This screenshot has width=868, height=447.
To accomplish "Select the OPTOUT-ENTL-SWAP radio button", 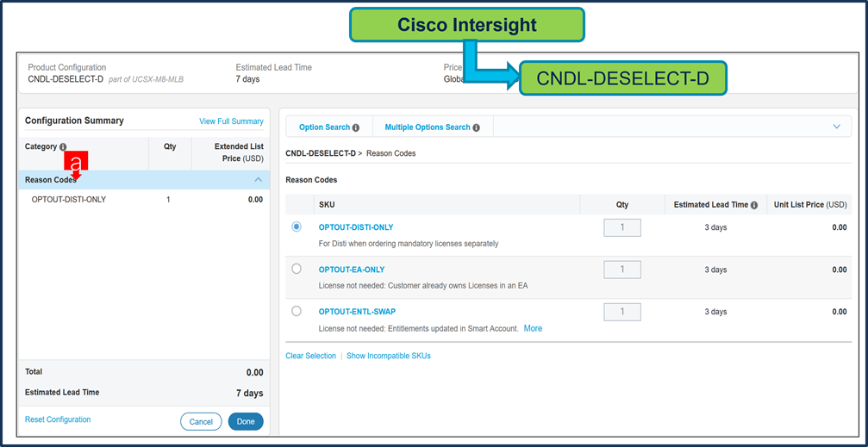I will pyautogui.click(x=297, y=311).
